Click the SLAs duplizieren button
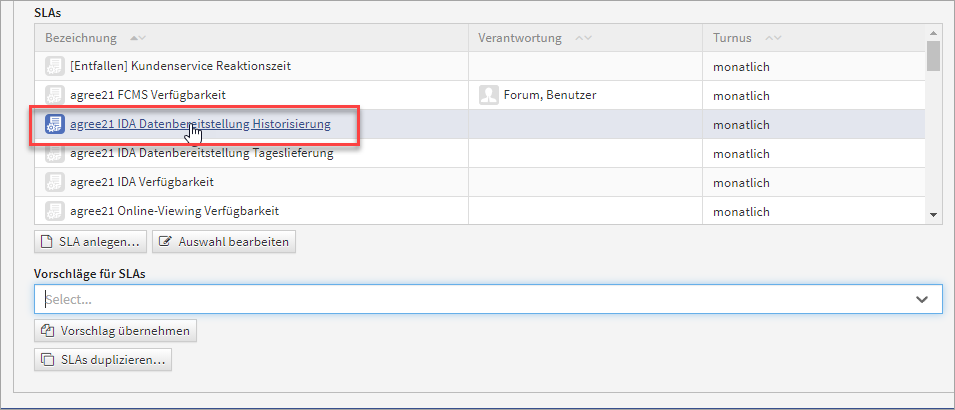 click(x=103, y=360)
